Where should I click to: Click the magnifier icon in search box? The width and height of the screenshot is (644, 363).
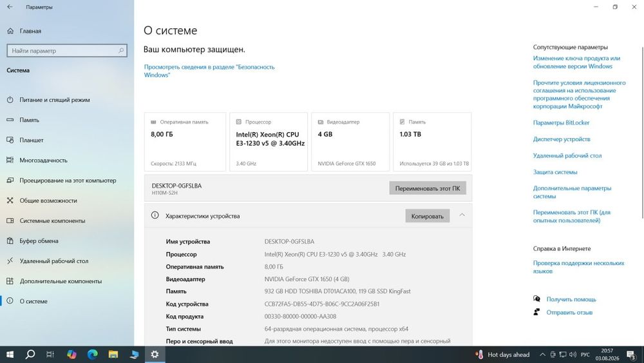[121, 50]
